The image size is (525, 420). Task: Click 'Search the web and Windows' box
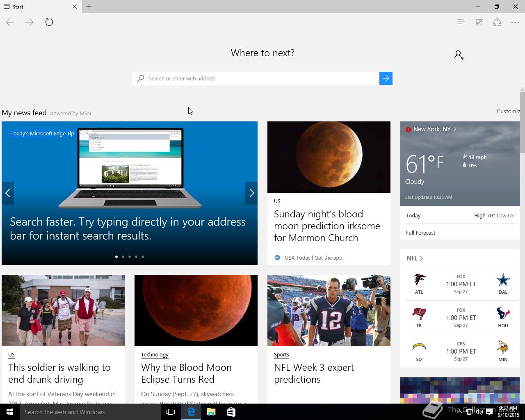coord(90,412)
